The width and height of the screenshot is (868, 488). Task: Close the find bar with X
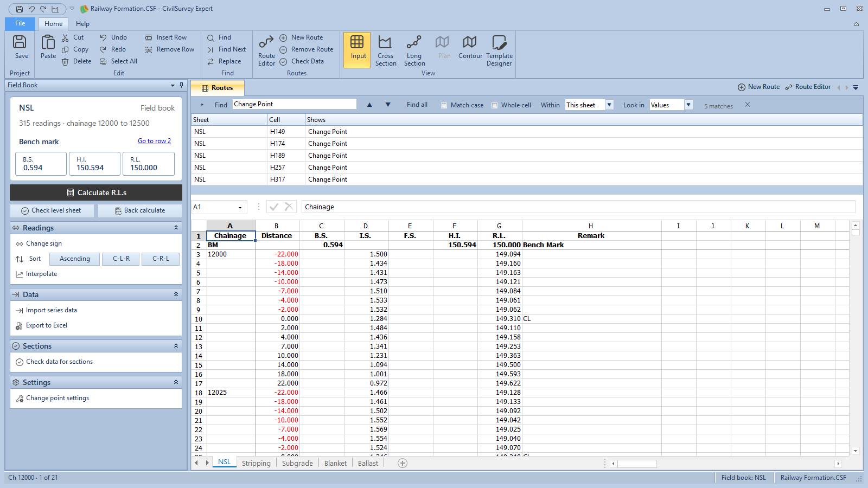[x=748, y=105]
